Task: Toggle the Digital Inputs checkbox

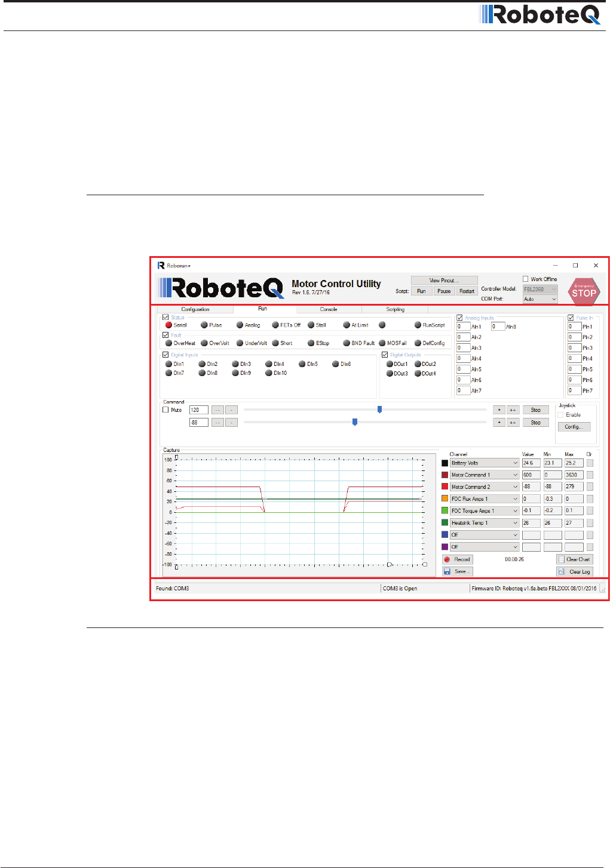Action: coord(165,355)
